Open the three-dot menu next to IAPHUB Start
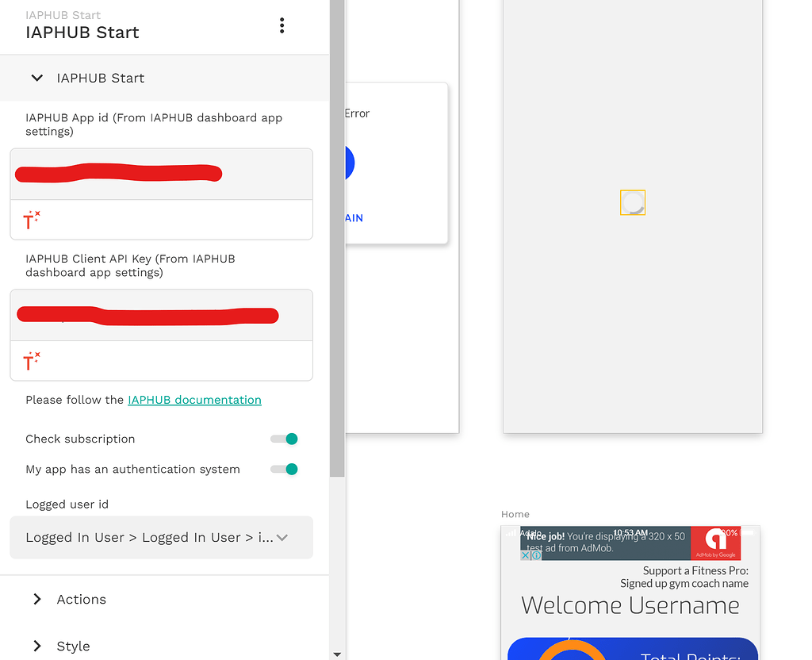 pos(282,25)
